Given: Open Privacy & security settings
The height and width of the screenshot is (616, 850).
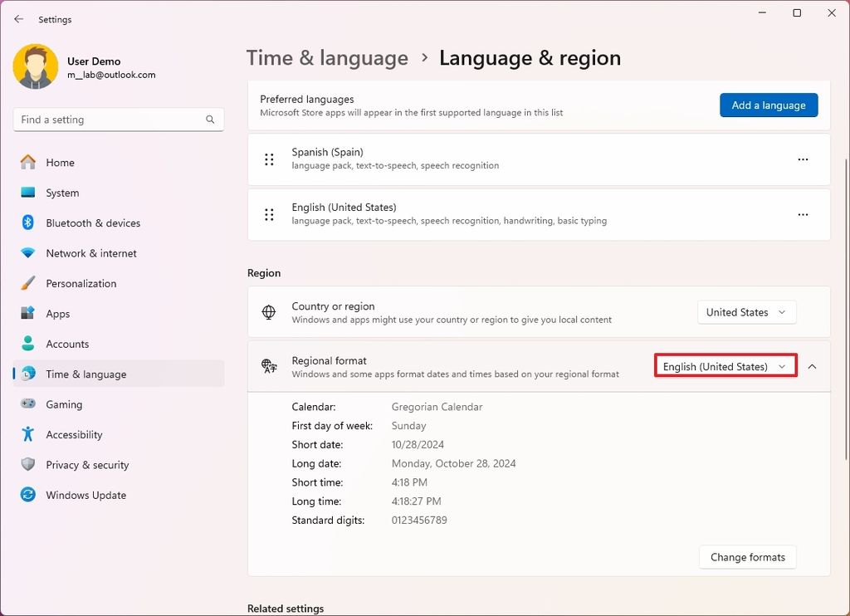Looking at the screenshot, I should [x=87, y=465].
